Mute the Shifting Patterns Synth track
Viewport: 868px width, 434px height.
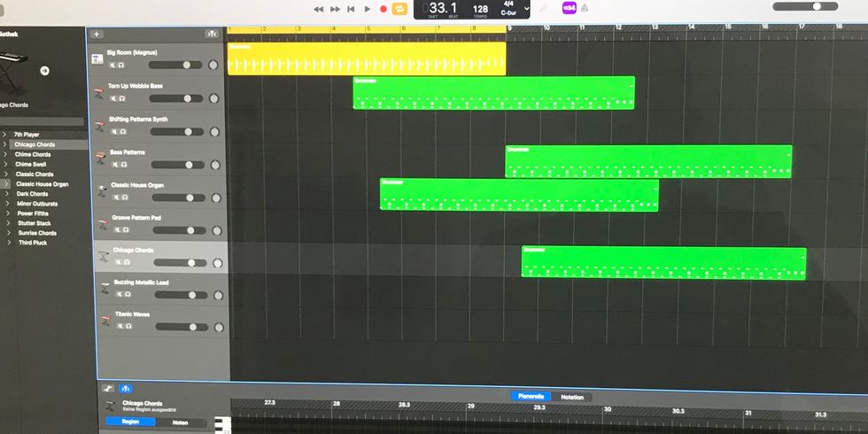coord(114,132)
